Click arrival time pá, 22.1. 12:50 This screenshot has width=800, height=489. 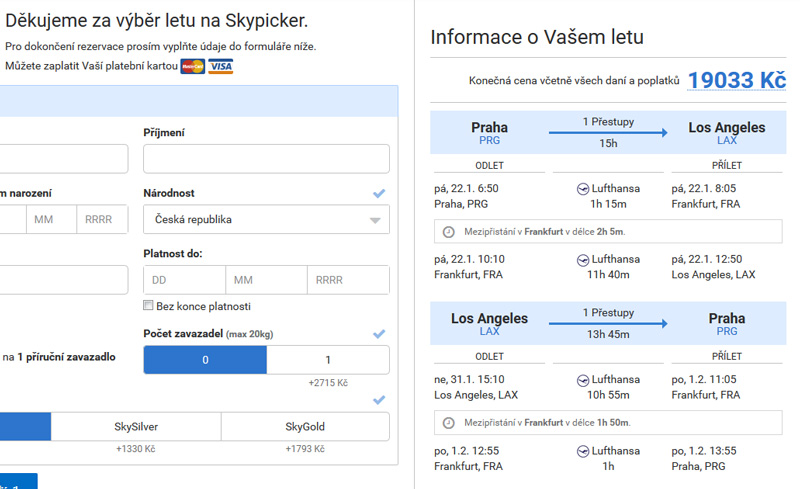[x=707, y=259]
